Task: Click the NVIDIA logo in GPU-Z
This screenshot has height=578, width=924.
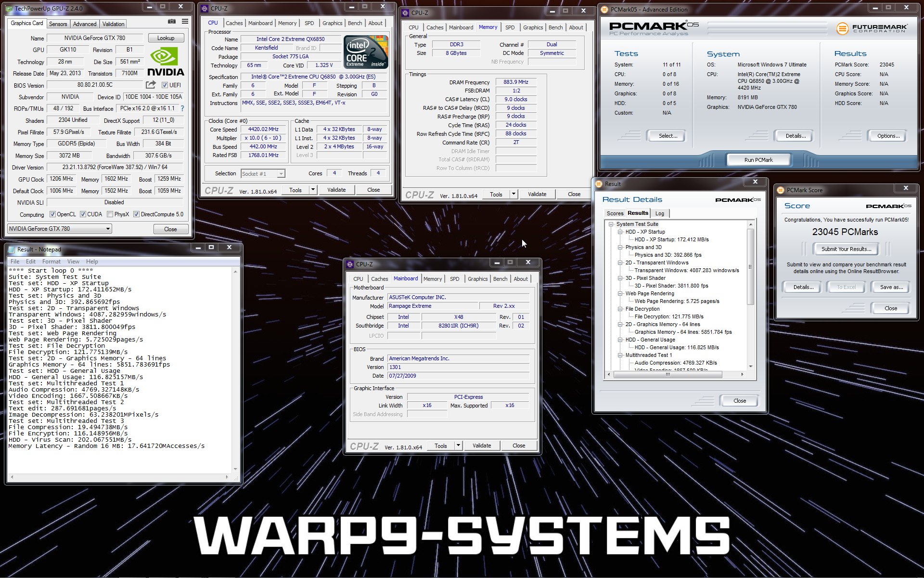Action: 166,62
